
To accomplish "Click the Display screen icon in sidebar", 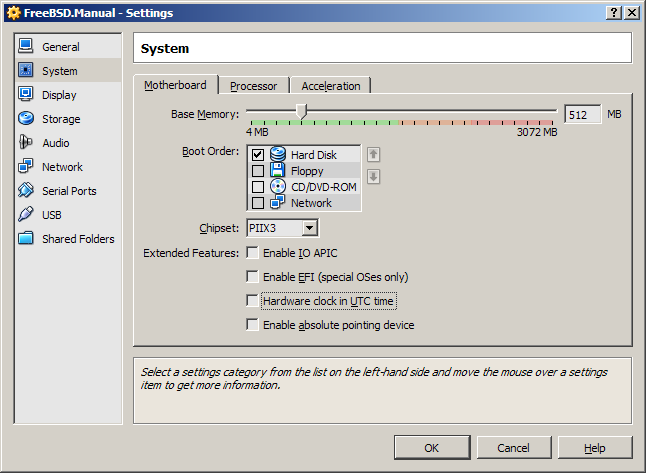I will click(26, 94).
